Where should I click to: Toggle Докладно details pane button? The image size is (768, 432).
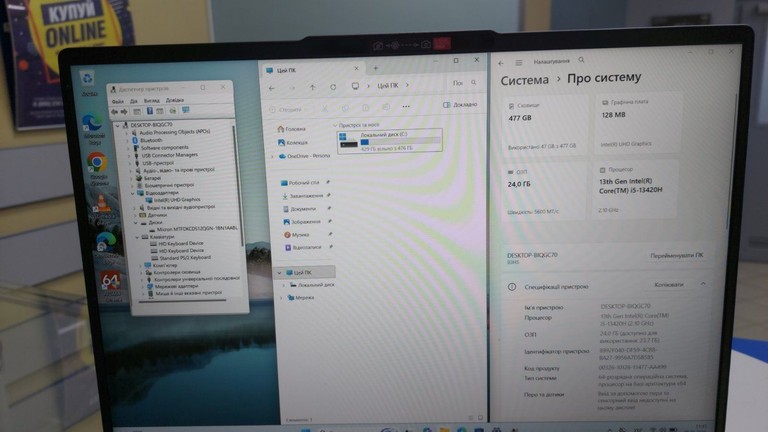click(x=460, y=104)
